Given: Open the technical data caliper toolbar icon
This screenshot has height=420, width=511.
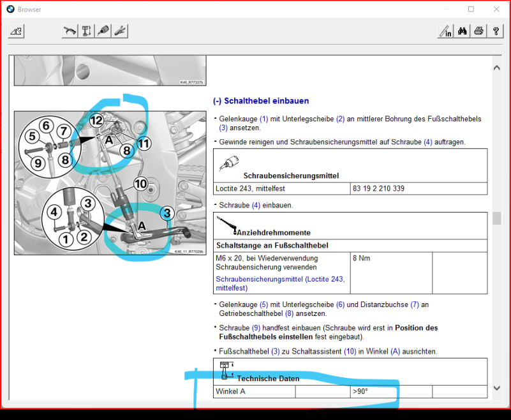Looking at the screenshot, I should pos(87,31).
